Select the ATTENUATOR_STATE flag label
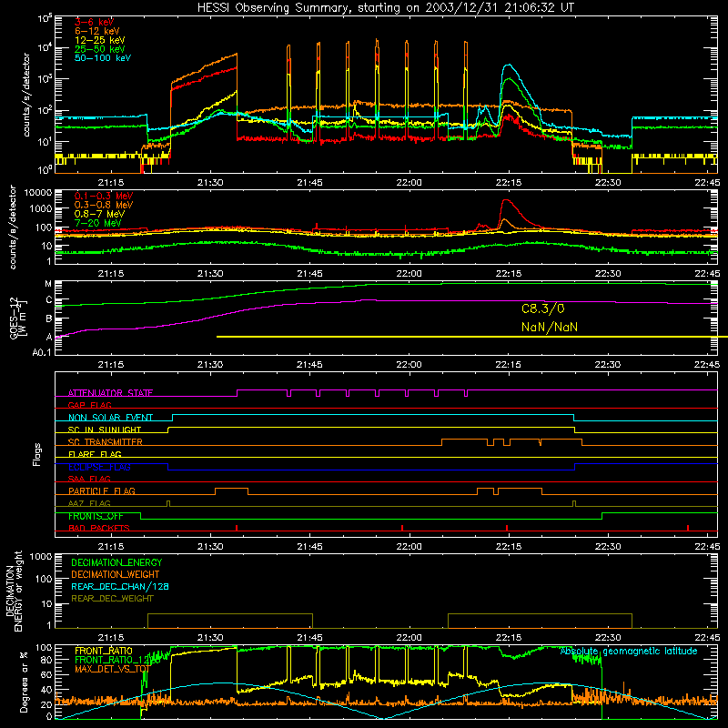 tap(110, 393)
